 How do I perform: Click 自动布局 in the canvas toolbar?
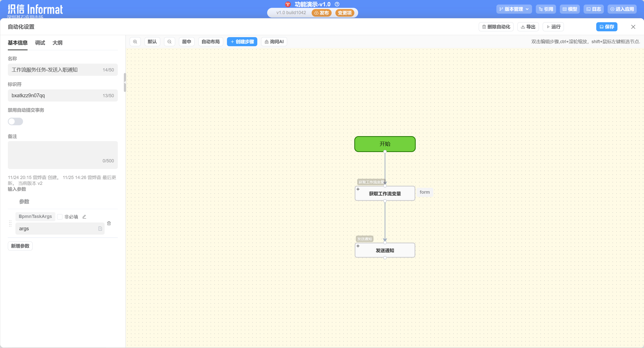click(x=211, y=42)
